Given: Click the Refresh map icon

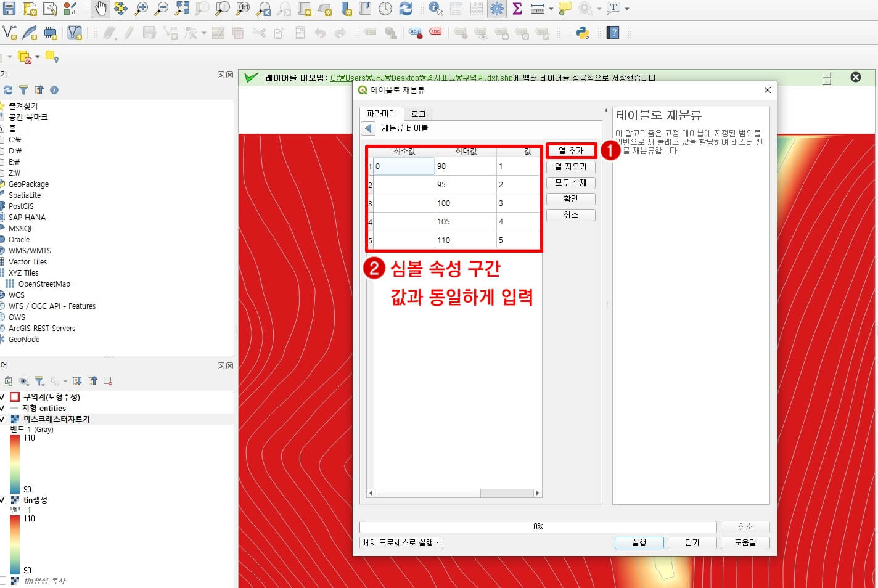Looking at the screenshot, I should (406, 9).
